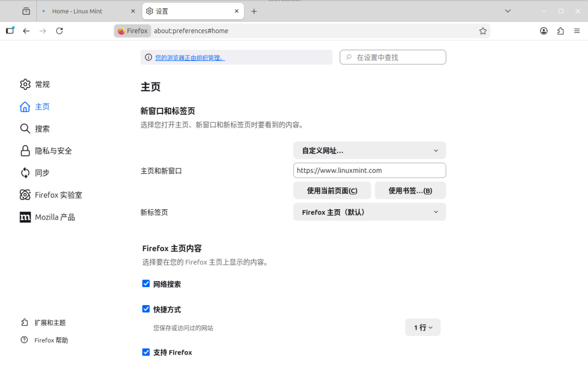588x365 pixels.
Task: Close the Home - Linux Mint tab
Action: pos(133,11)
